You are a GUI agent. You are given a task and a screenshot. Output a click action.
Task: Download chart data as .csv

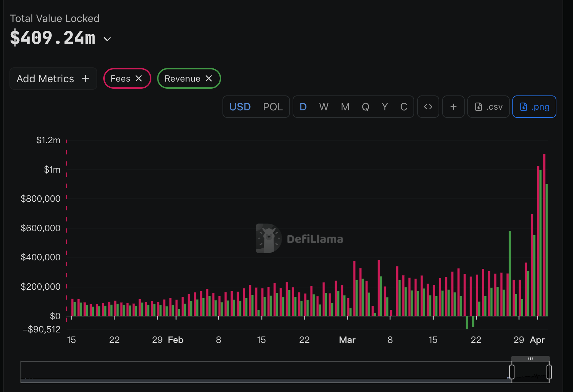pyautogui.click(x=488, y=107)
